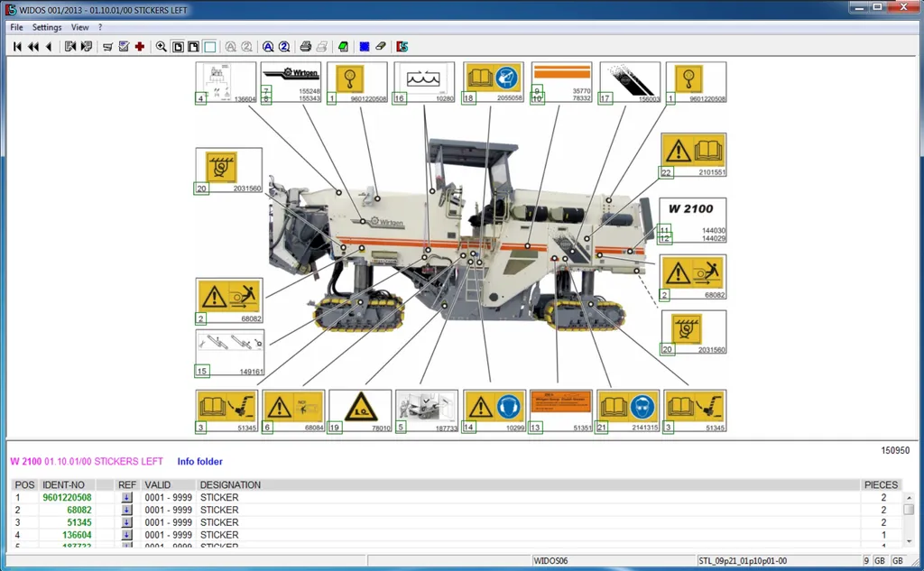Click WIDOS06 status bar entry

[x=550, y=561]
